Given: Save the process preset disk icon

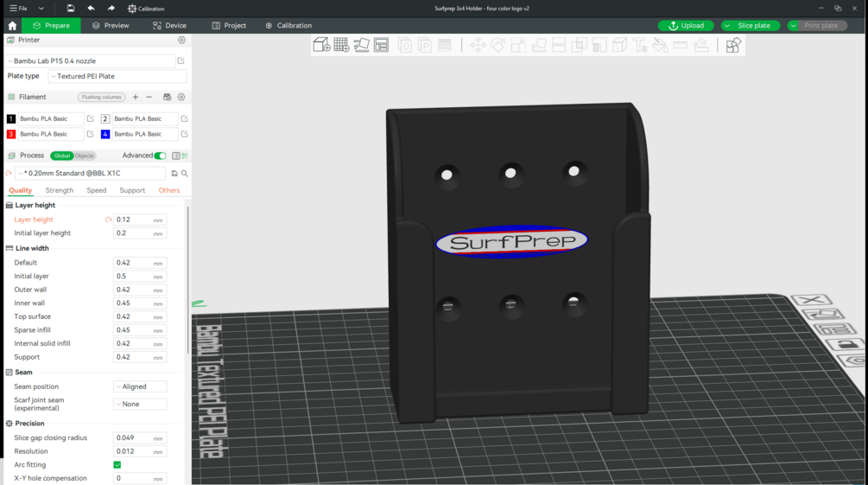Looking at the screenshot, I should click(174, 174).
